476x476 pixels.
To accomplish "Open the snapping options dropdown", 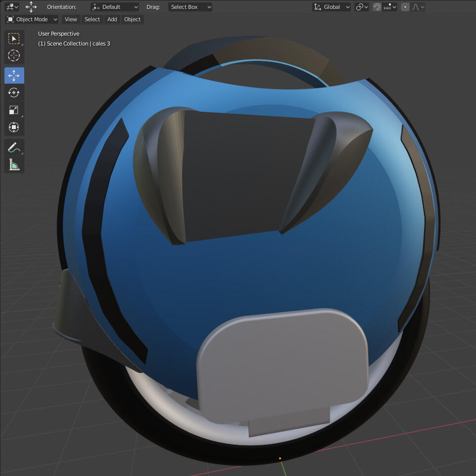I will (x=390, y=7).
